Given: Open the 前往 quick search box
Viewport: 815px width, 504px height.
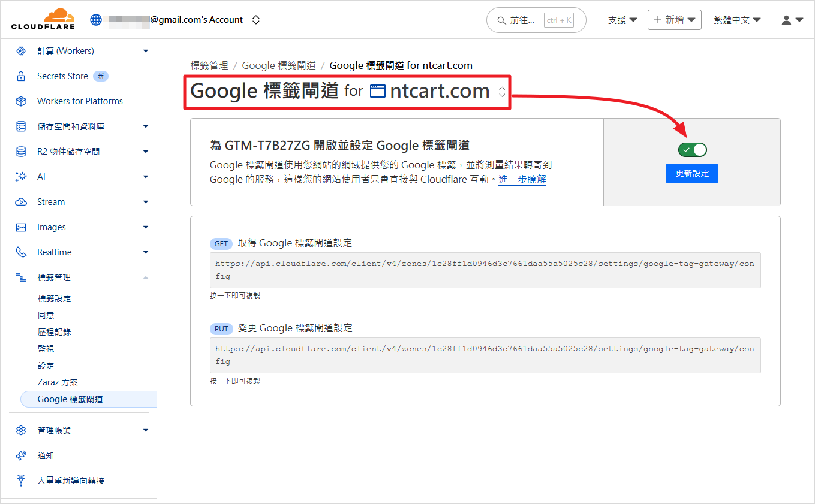Looking at the screenshot, I should [536, 20].
